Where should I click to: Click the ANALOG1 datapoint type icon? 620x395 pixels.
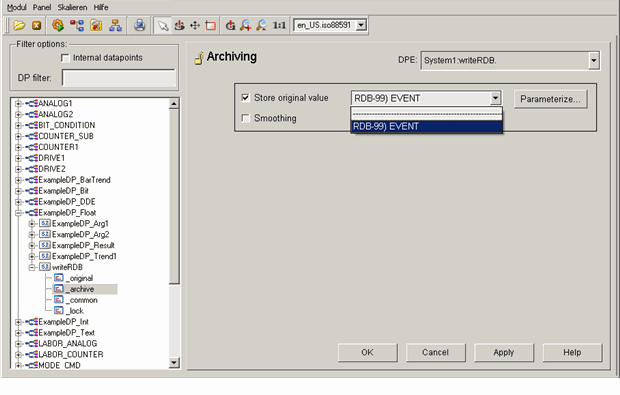coord(32,103)
